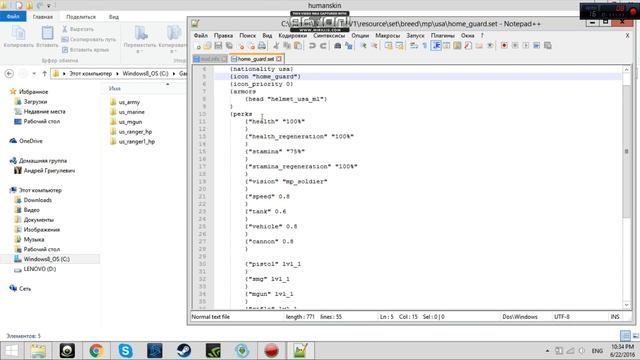
Task: Switch to Поделиться ribbon tab in Explorer
Action: pos(81,17)
